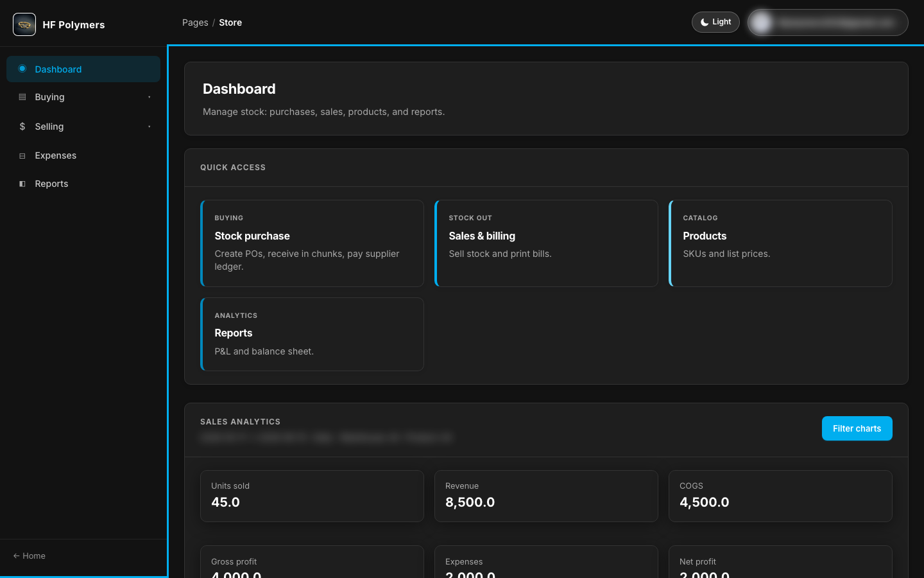Open Expenses from the sidebar menu

(x=83, y=155)
